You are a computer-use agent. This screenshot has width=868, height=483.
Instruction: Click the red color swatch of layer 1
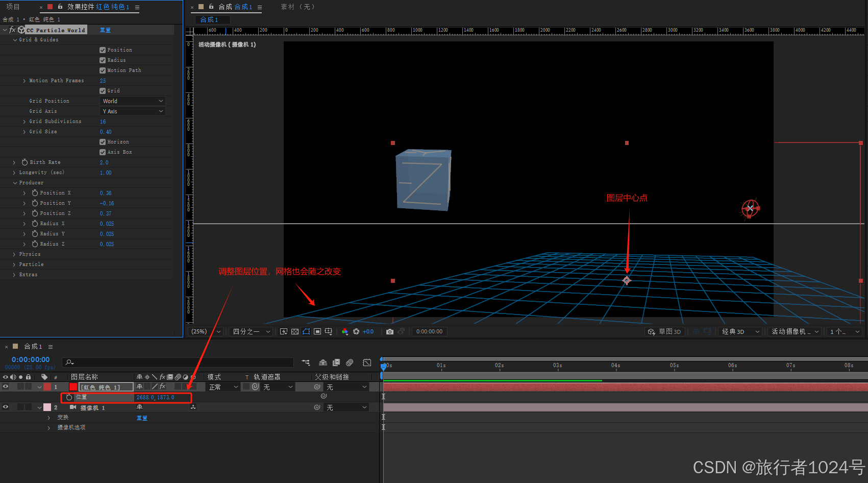click(x=73, y=387)
